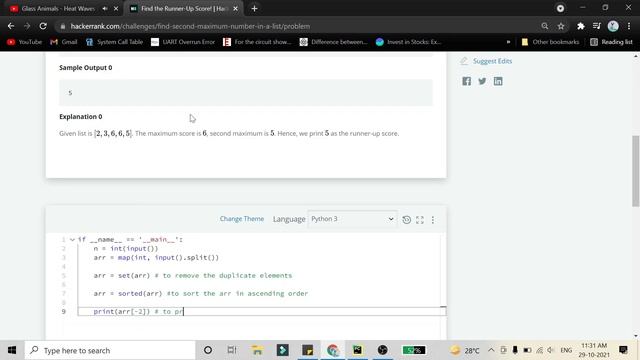The height and width of the screenshot is (360, 640).
Task: Click the 'Type here to search' box
Action: pos(110,350)
